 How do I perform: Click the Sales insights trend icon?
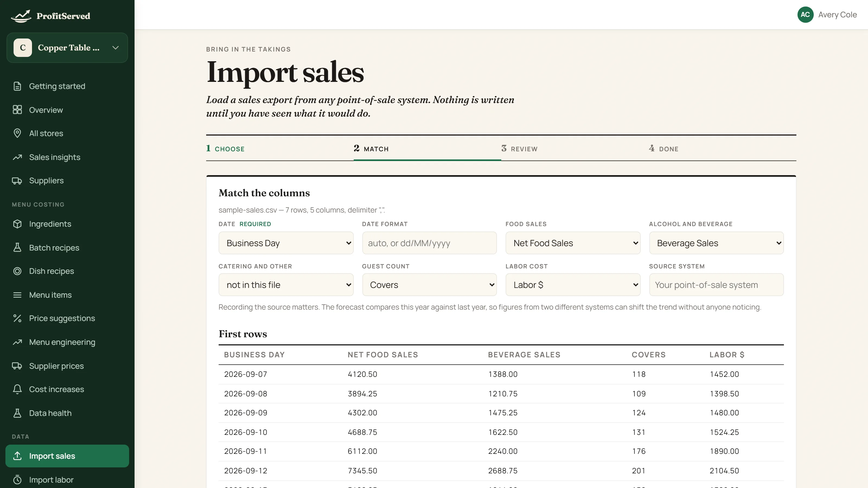pyautogui.click(x=17, y=157)
